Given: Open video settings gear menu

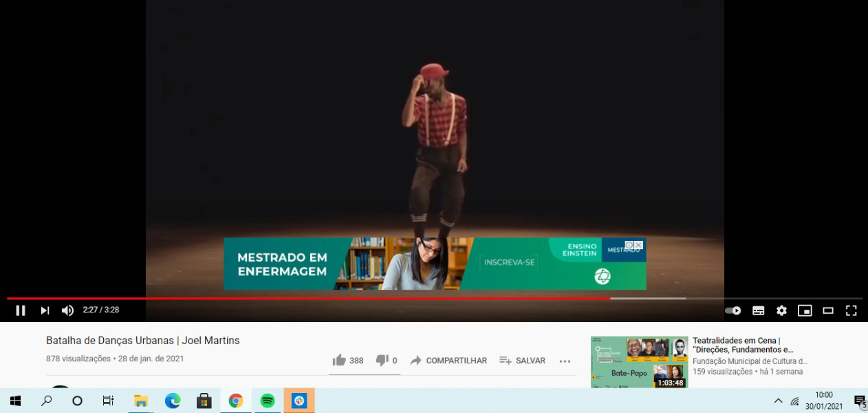Looking at the screenshot, I should [781, 310].
